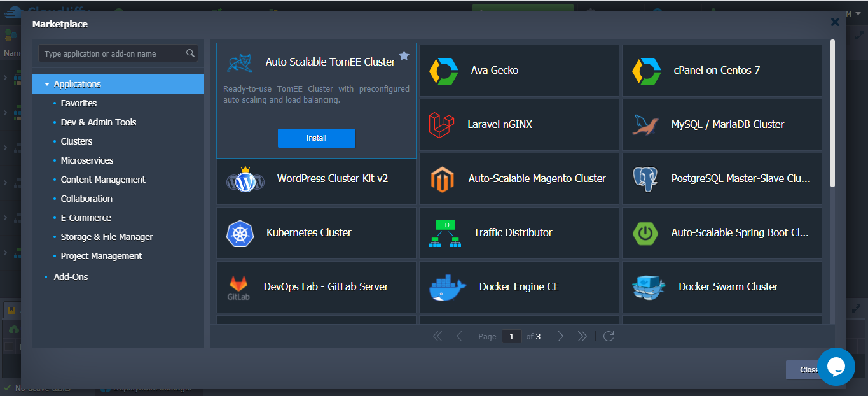The image size is (868, 396).
Task: Open the live chat bubble
Action: tap(836, 367)
